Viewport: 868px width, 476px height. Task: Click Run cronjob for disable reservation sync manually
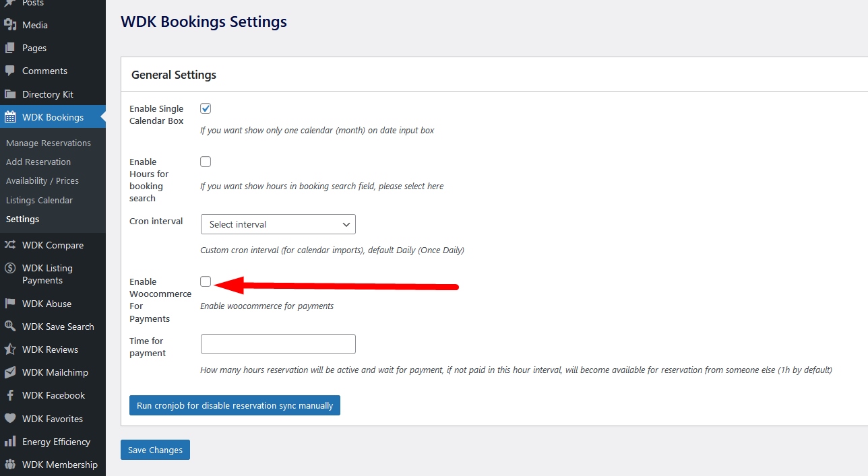(x=235, y=405)
